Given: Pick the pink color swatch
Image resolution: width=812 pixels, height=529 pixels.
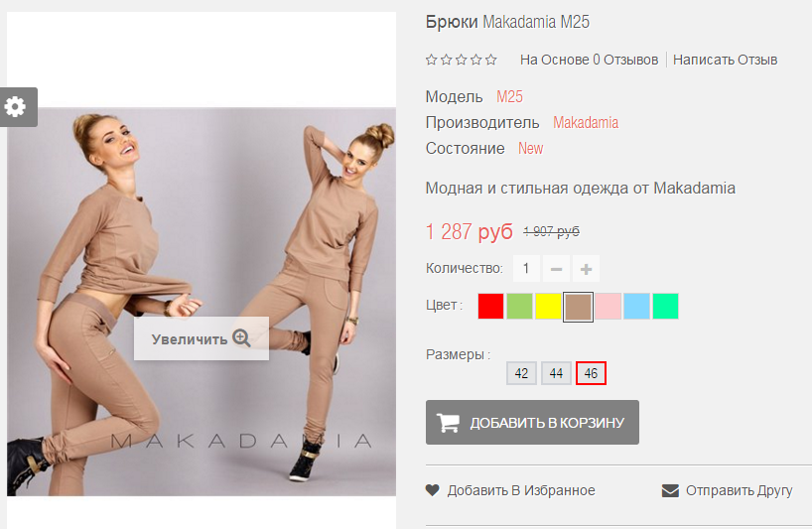Looking at the screenshot, I should pyautogui.click(x=608, y=306).
